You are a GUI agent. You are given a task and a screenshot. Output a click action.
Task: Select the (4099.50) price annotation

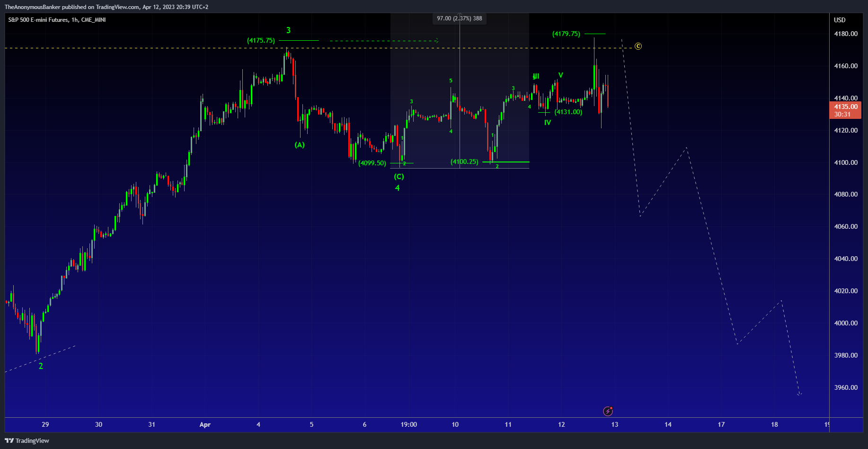(x=372, y=163)
